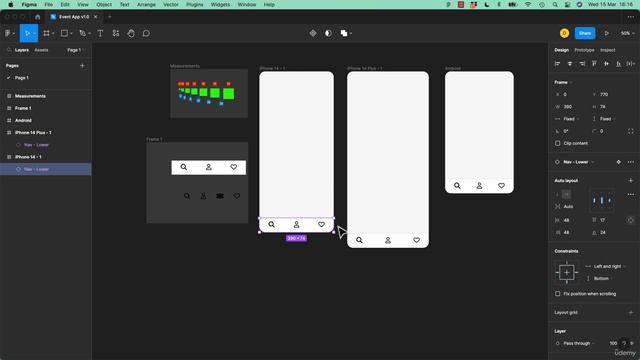The height and width of the screenshot is (360, 640).
Task: Select the Comment tool
Action: [x=146, y=33]
